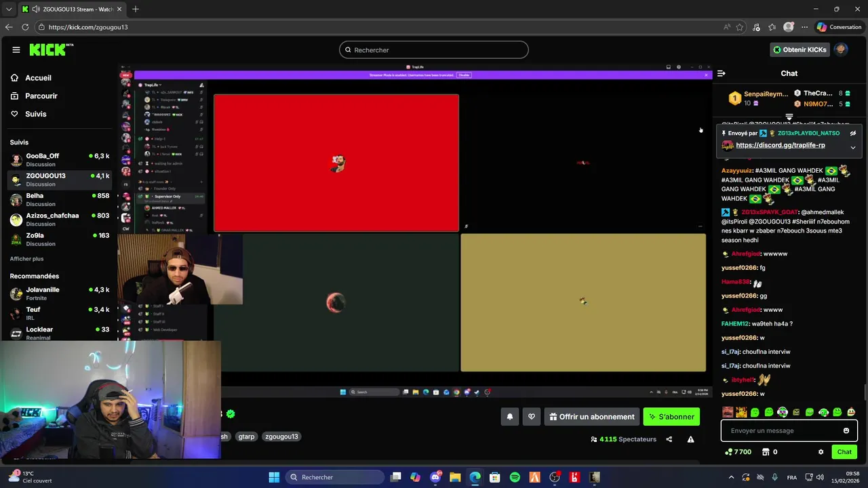Open the 7 700 channel points balance
This screenshot has width=868, height=488.
(x=738, y=452)
